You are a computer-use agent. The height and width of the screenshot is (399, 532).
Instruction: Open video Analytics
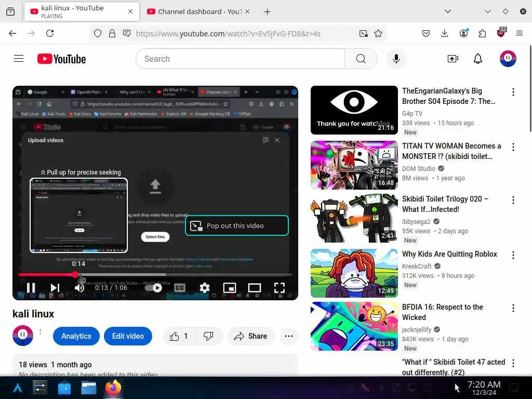point(76,336)
